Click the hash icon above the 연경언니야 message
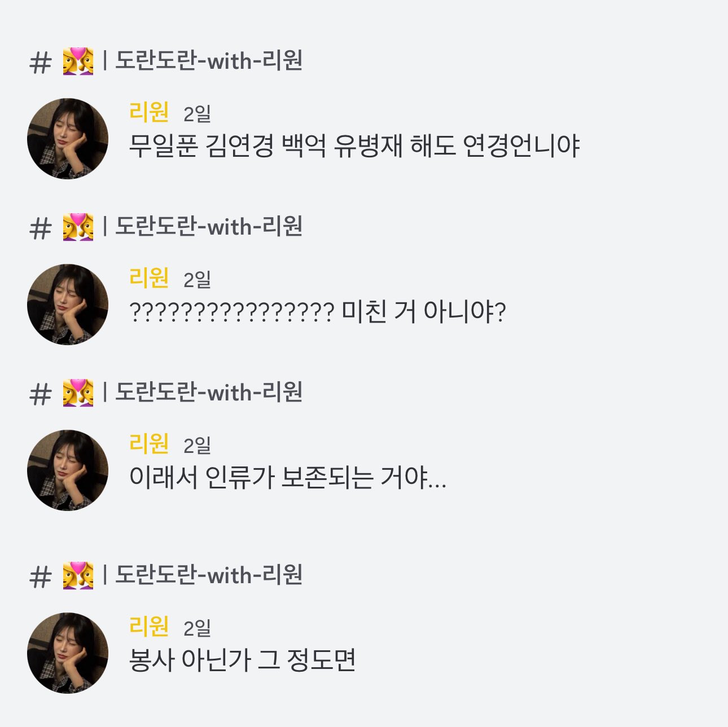The width and height of the screenshot is (728, 727). click(x=40, y=63)
